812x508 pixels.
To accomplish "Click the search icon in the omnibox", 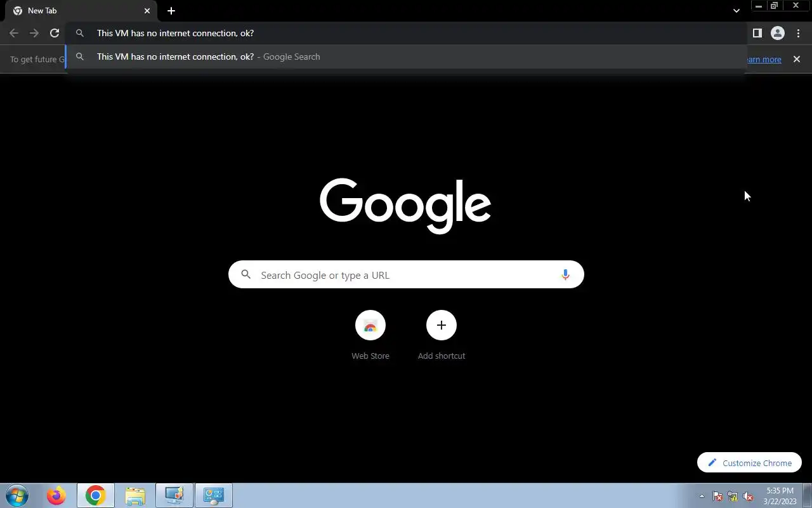I will pyautogui.click(x=80, y=33).
